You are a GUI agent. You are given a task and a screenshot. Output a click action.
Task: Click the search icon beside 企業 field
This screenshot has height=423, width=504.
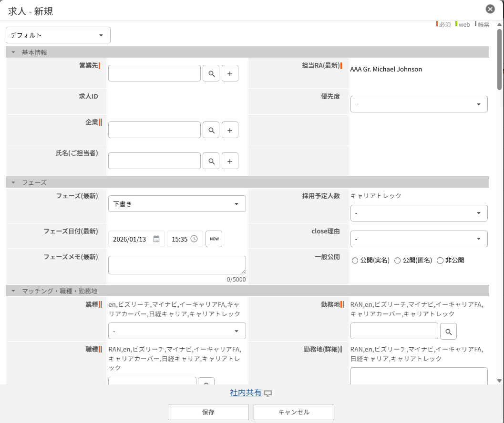[x=211, y=130]
